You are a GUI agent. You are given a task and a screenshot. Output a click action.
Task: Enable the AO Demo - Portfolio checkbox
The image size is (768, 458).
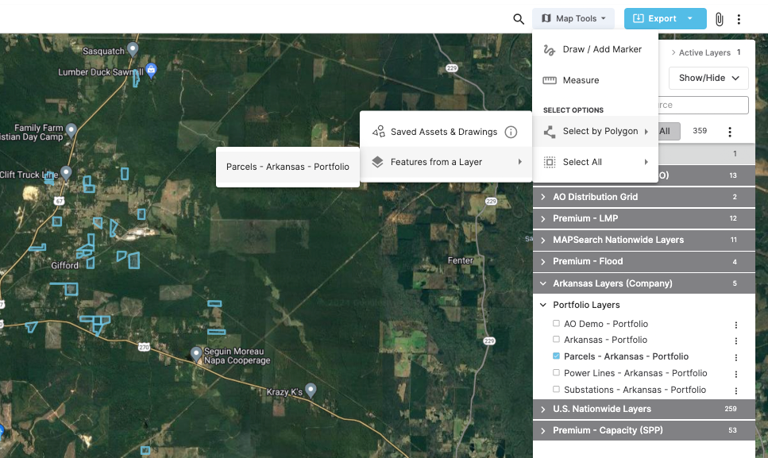click(557, 324)
